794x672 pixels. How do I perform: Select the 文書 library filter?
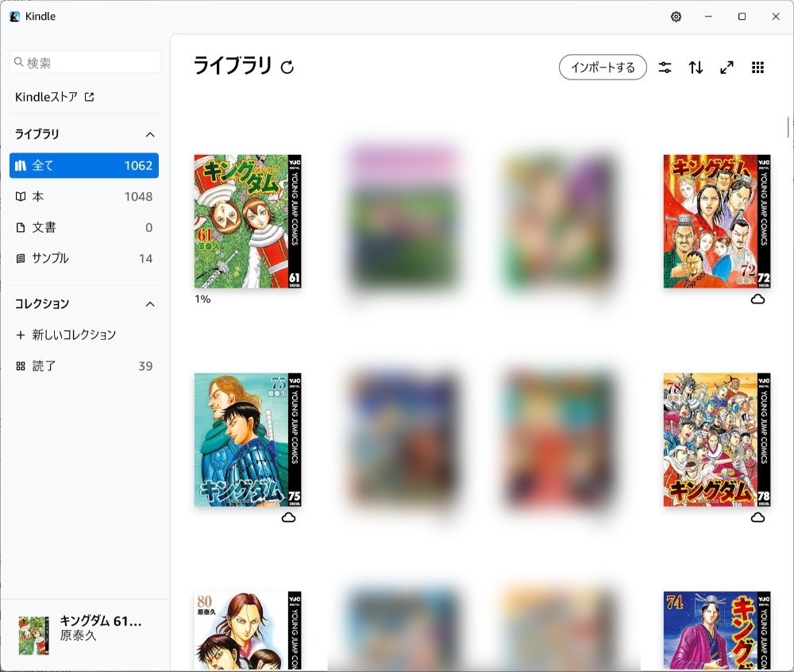(x=84, y=227)
